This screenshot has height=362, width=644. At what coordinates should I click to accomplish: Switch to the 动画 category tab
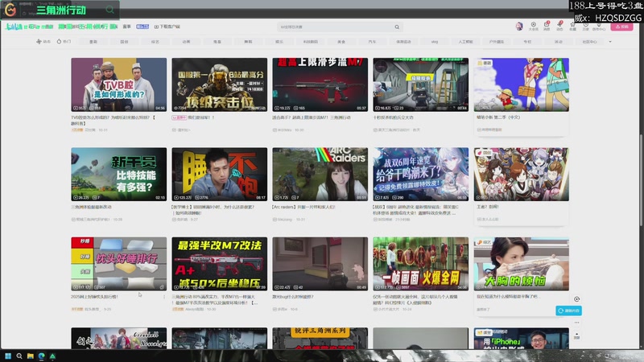point(186,42)
